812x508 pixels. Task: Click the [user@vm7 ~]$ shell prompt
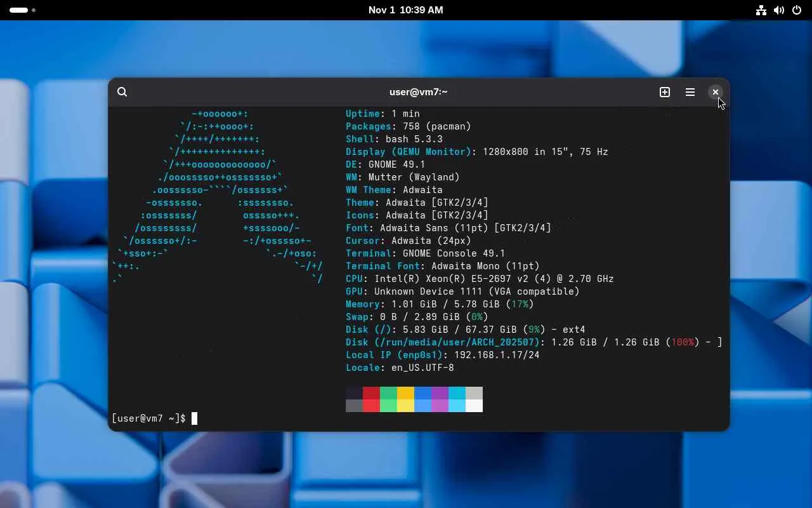click(x=148, y=418)
